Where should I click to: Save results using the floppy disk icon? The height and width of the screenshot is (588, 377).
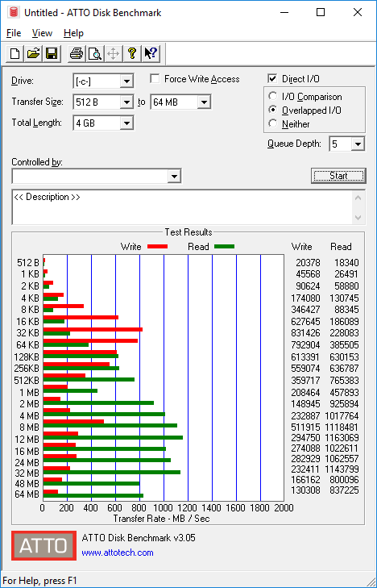click(52, 53)
